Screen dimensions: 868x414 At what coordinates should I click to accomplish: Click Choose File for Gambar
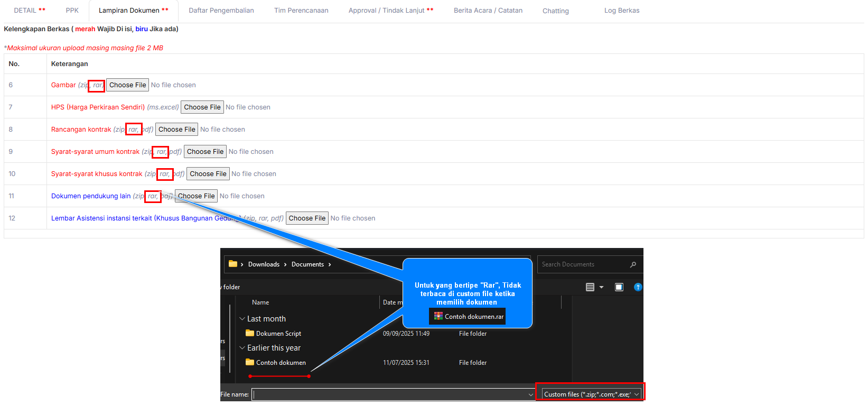point(127,85)
